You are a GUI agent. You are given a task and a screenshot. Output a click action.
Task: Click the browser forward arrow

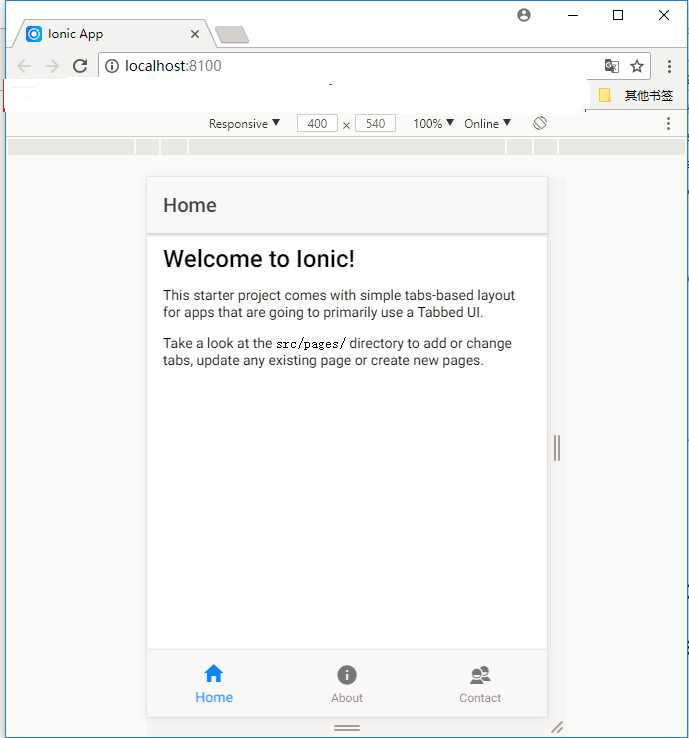click(x=52, y=66)
